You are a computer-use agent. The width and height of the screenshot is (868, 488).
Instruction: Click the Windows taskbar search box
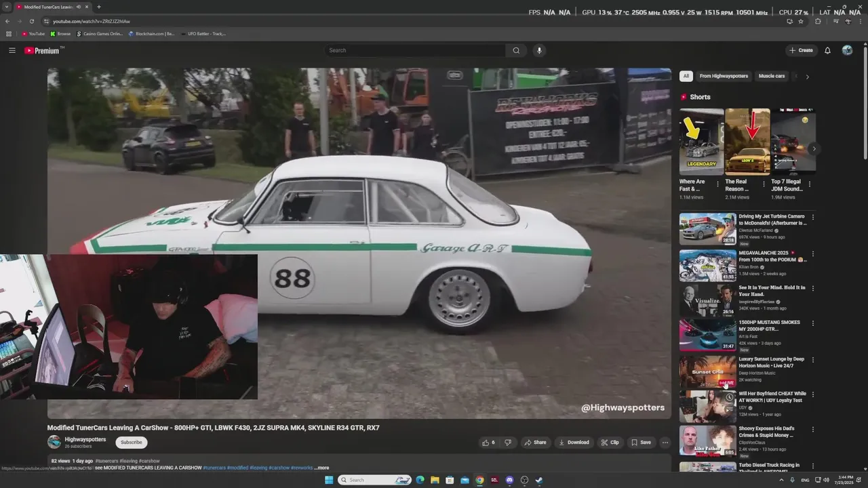pos(375,480)
